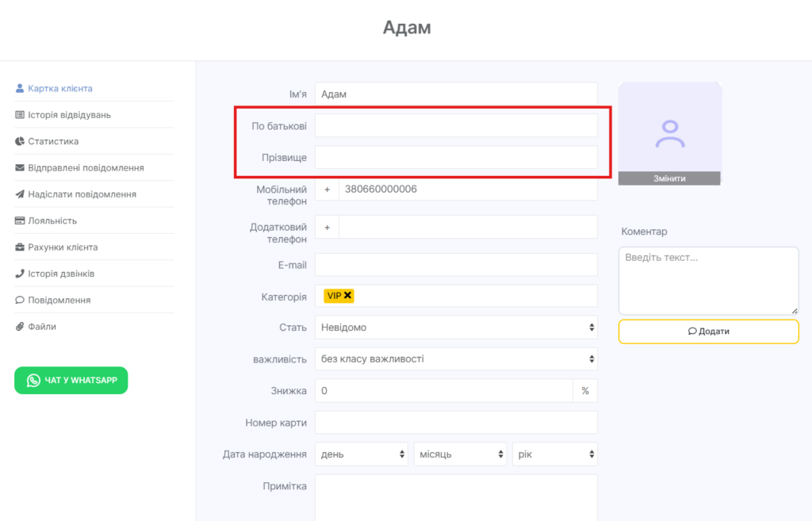This screenshot has width=812, height=521.
Task: Open Рахунки клієнта in sidebar
Action: pos(63,247)
